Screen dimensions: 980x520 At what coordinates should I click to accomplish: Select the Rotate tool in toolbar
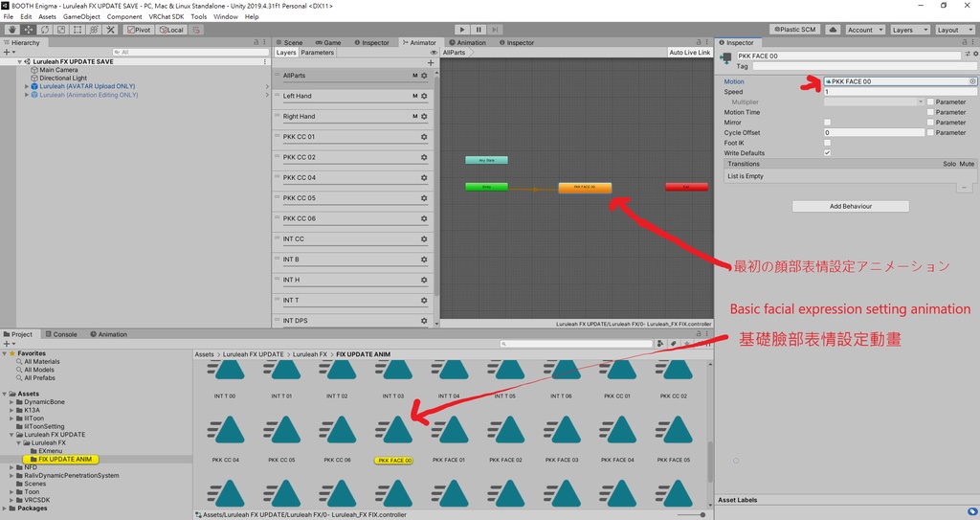[44, 30]
